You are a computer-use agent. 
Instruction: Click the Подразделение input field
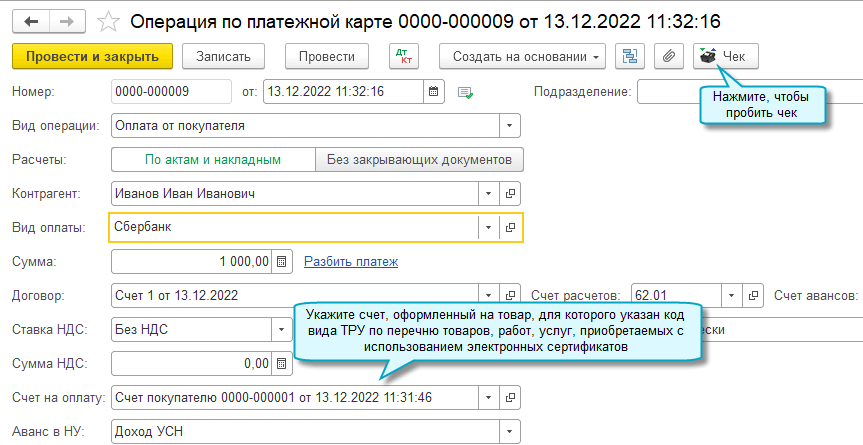pos(750,91)
